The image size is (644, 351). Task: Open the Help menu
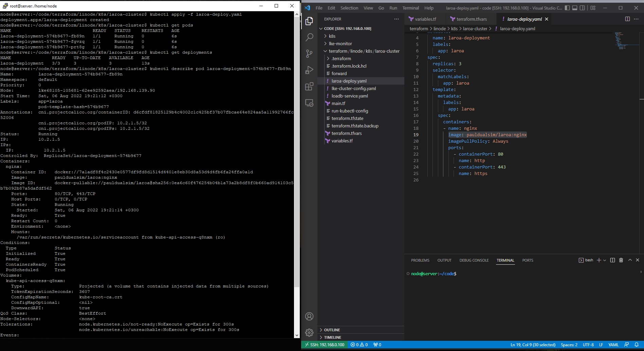[429, 8]
